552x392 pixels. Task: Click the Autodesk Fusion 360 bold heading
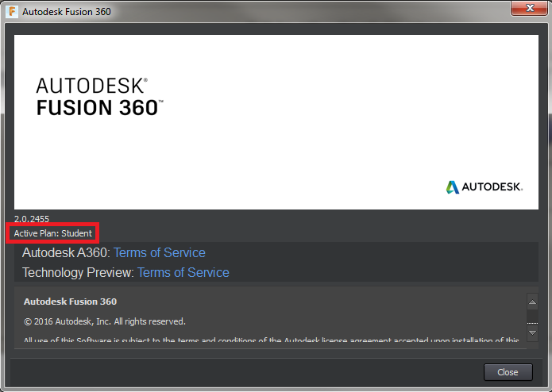(70, 302)
